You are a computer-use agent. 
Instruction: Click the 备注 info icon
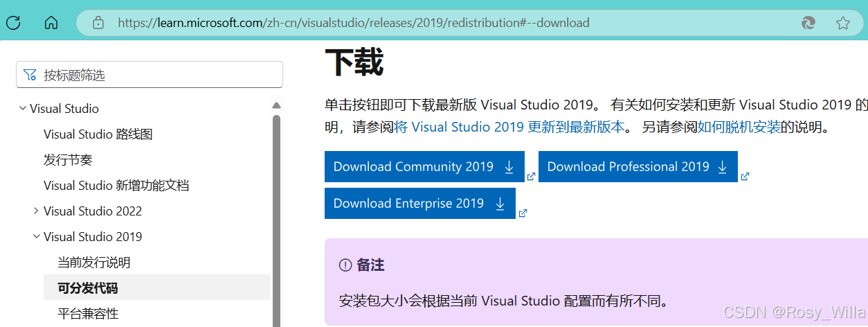345,265
